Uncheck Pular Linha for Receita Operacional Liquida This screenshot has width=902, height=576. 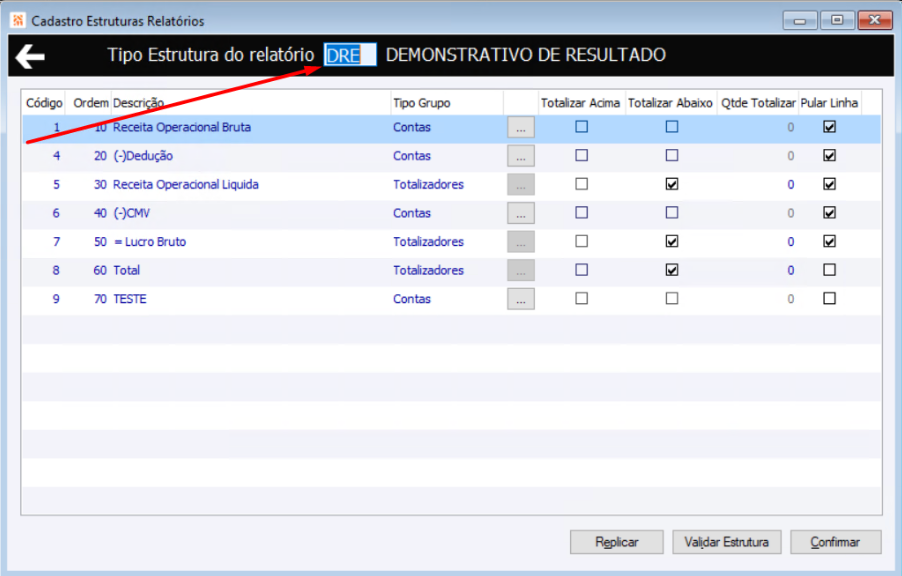pos(830,184)
